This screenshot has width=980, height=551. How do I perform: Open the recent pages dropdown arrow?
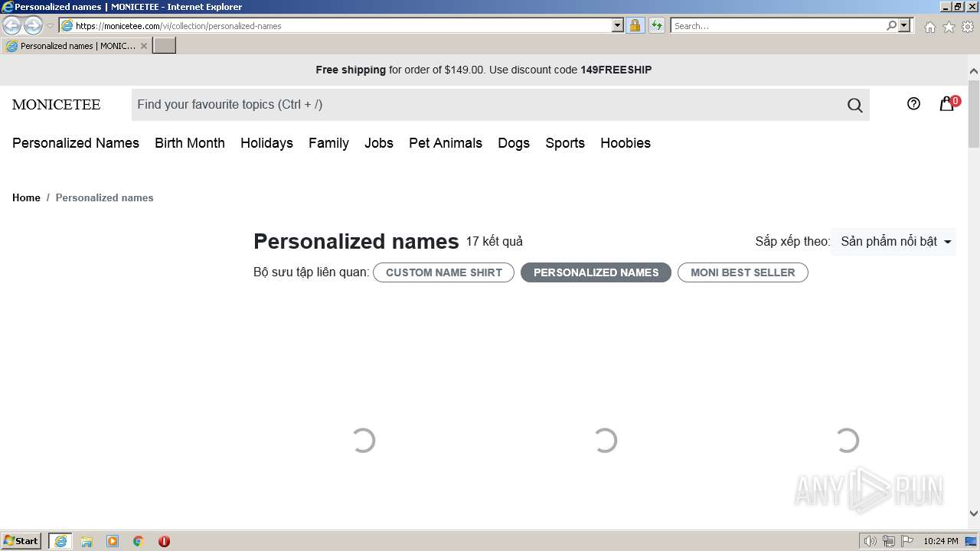point(50,26)
